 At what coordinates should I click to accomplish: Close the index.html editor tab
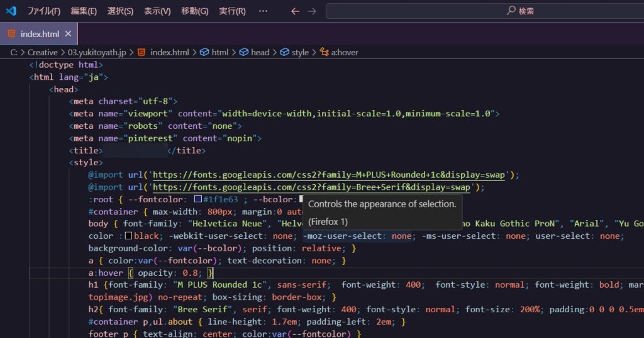68,33
